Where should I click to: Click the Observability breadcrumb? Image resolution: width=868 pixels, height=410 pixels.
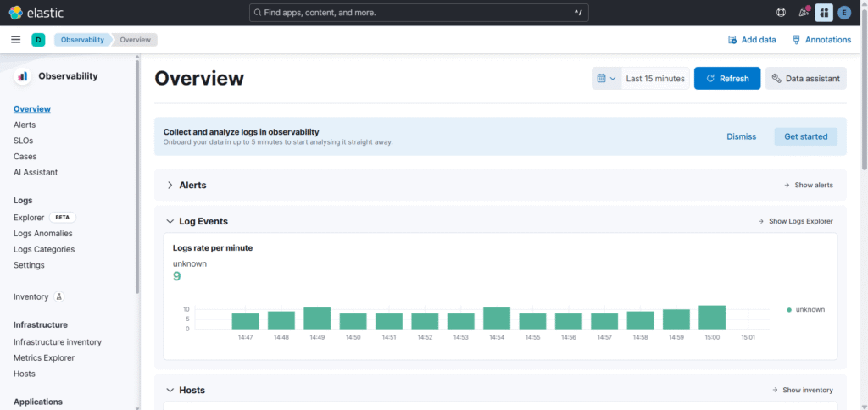click(x=82, y=39)
